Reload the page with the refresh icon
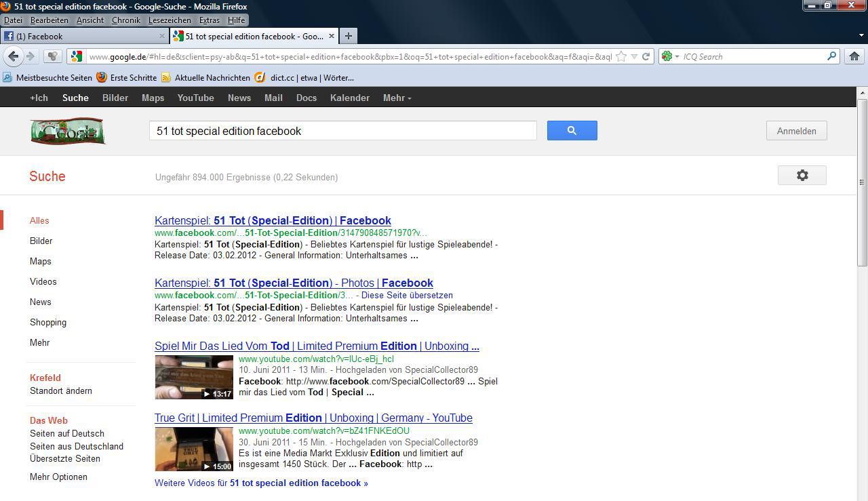The height and width of the screenshot is (501, 868). 646,56
